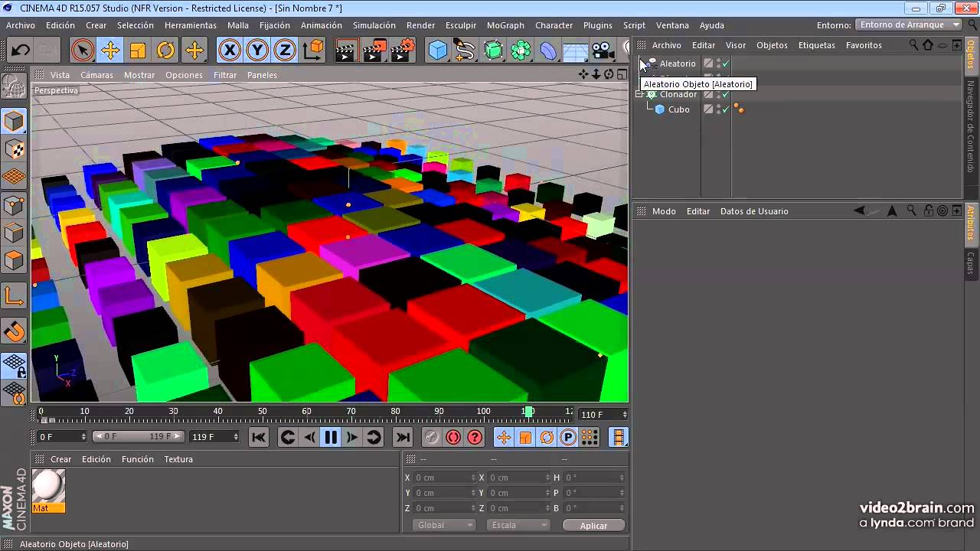Click the Render to Picture Viewer icon

374,51
